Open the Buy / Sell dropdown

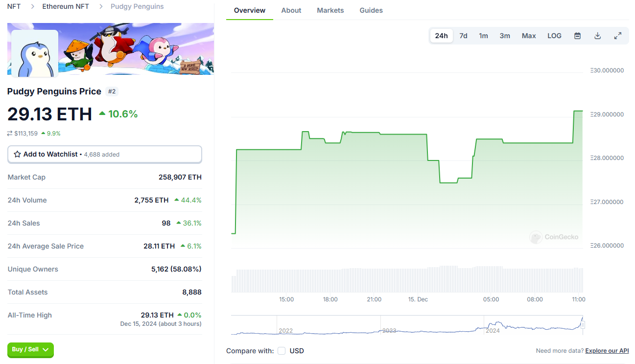click(30, 350)
